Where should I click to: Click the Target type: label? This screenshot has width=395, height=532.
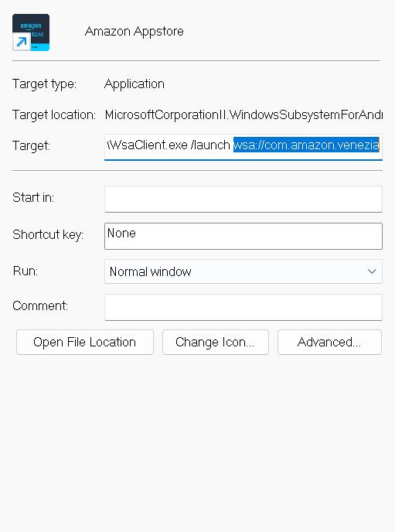tap(44, 84)
